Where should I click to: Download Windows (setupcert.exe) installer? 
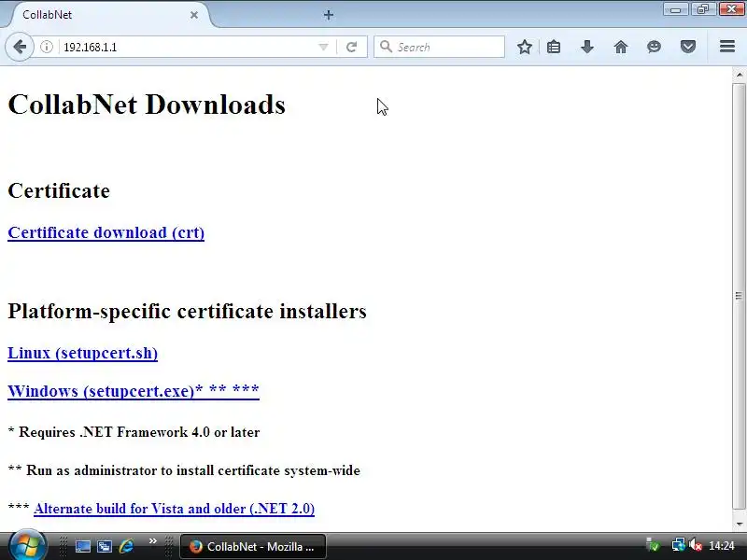(x=134, y=391)
